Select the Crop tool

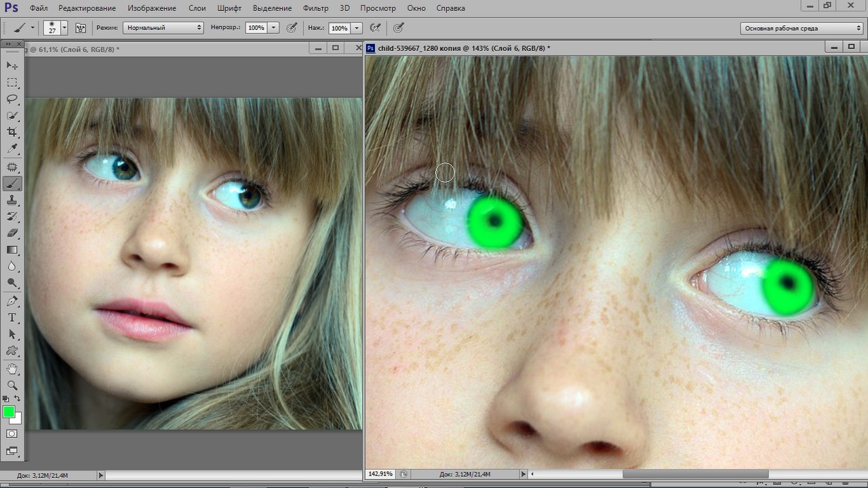coord(12,132)
